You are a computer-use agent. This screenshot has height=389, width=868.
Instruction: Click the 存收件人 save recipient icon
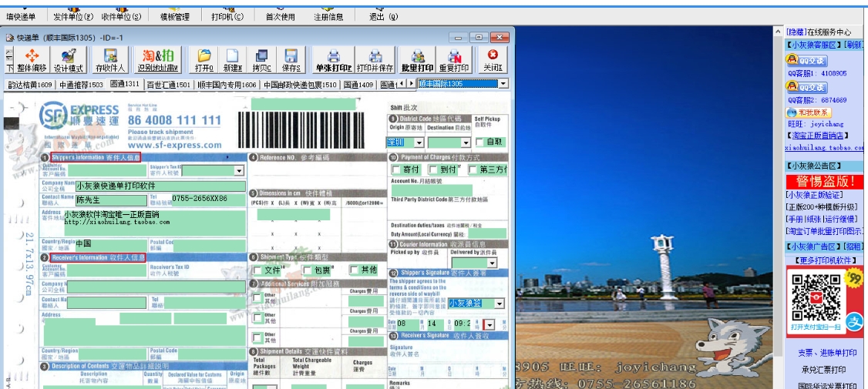point(111,60)
